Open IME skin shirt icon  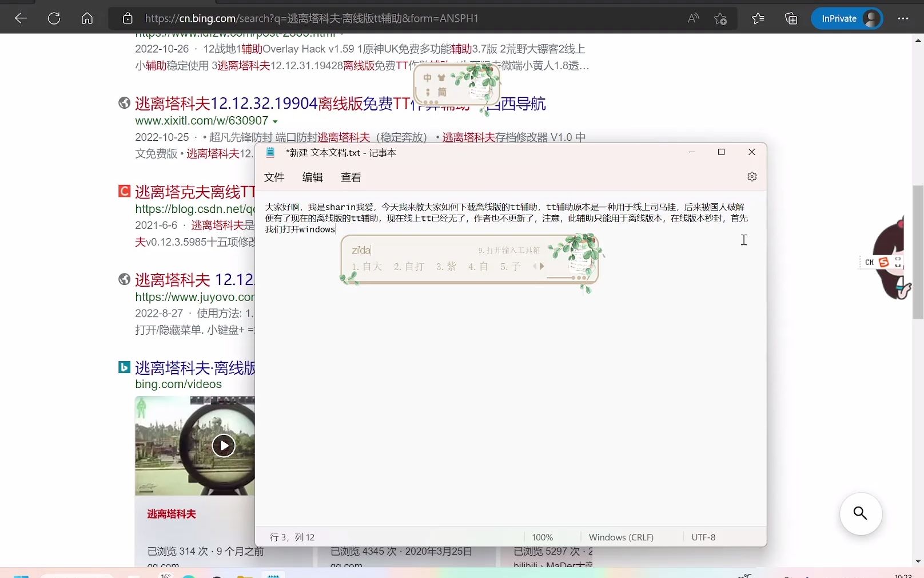click(441, 78)
